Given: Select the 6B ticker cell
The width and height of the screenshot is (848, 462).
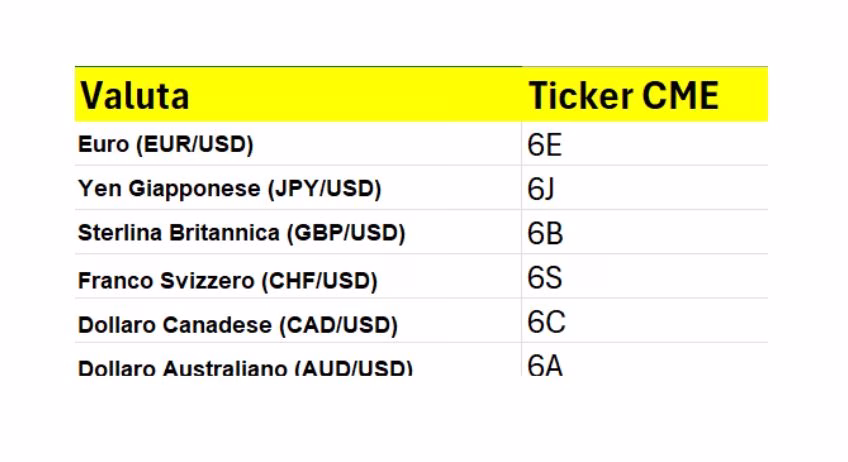Looking at the screenshot, I should [x=645, y=232].
